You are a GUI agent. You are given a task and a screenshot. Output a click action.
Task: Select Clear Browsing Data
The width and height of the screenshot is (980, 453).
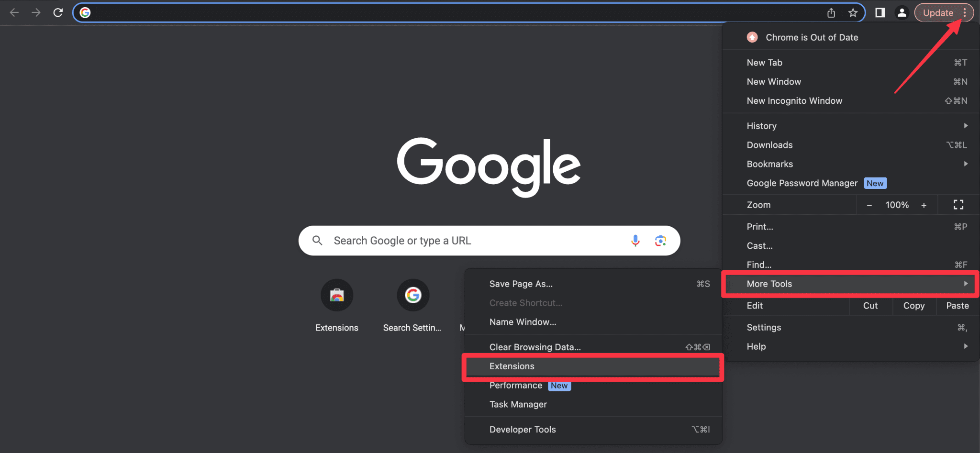point(535,347)
